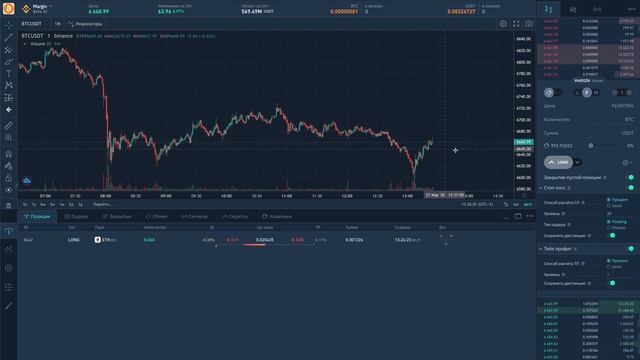
Task: Select the text annotation tool
Action: [9, 74]
